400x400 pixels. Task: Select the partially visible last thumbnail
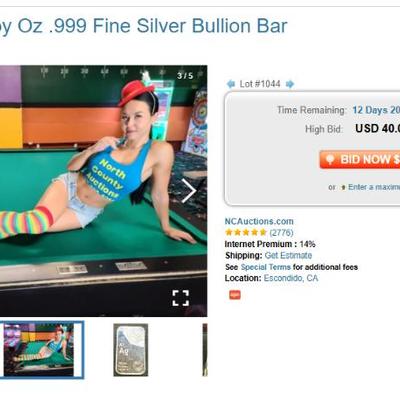coord(205,350)
